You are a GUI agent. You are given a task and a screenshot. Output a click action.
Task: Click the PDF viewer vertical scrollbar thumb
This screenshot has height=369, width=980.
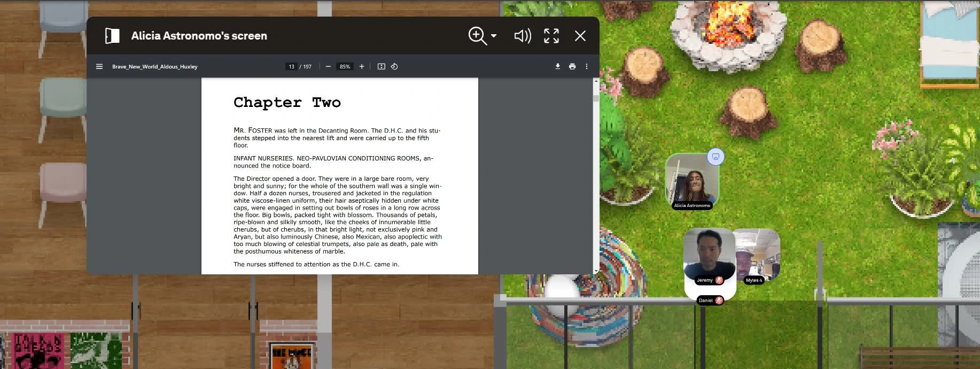[x=596, y=98]
